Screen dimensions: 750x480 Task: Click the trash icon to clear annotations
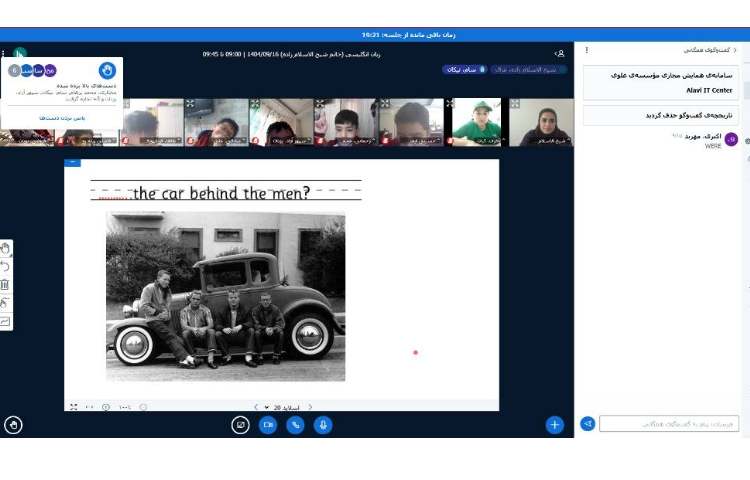(6, 284)
